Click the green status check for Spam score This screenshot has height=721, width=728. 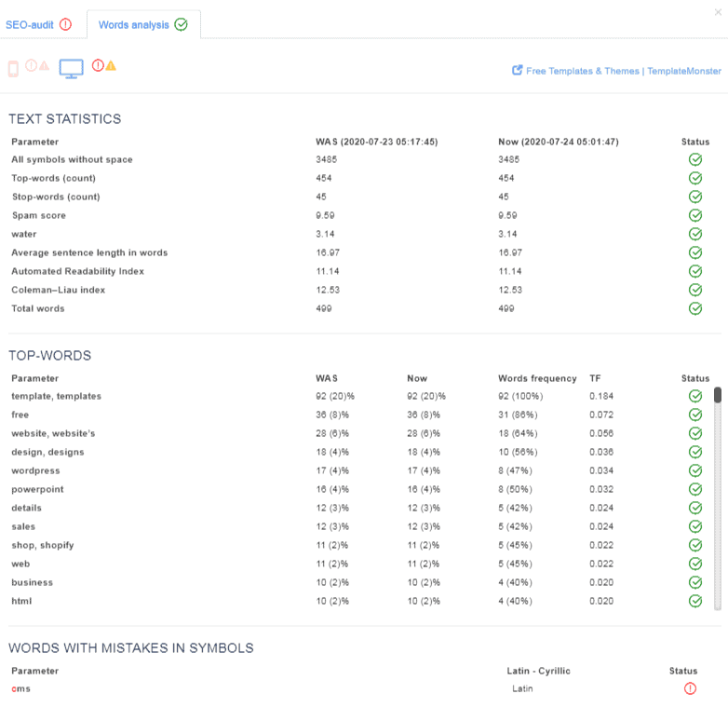point(694,215)
